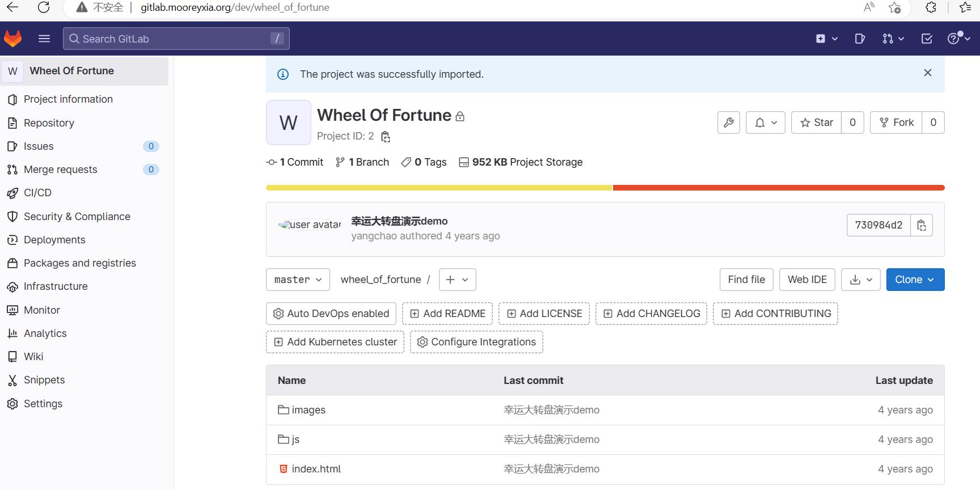Viewport: 980px width, 490px height.
Task: Open commit 幸运大转盘演示demo title in the commit box
Action: pyautogui.click(x=399, y=221)
